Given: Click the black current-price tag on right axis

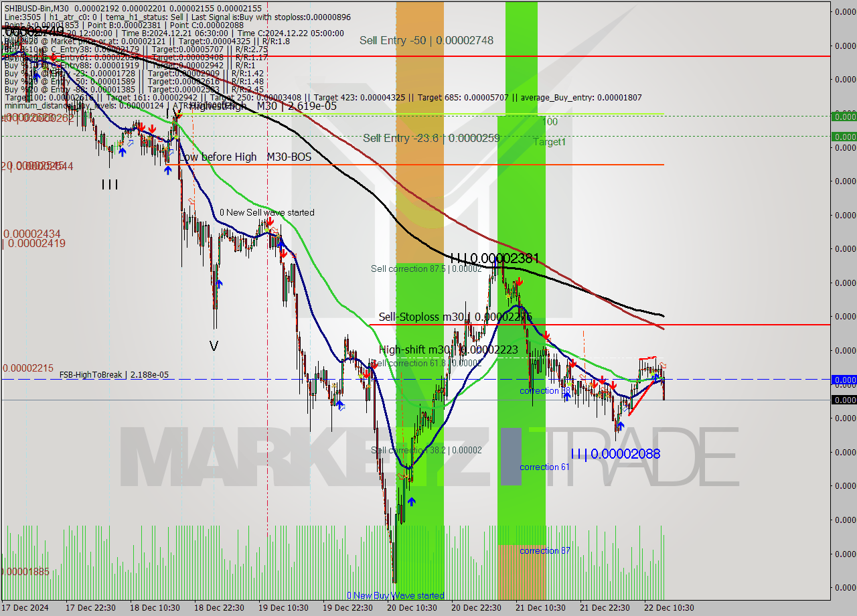Looking at the screenshot, I should [x=844, y=400].
